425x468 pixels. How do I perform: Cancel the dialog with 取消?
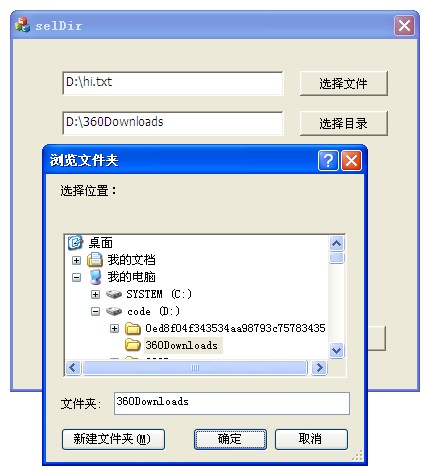[x=311, y=439]
